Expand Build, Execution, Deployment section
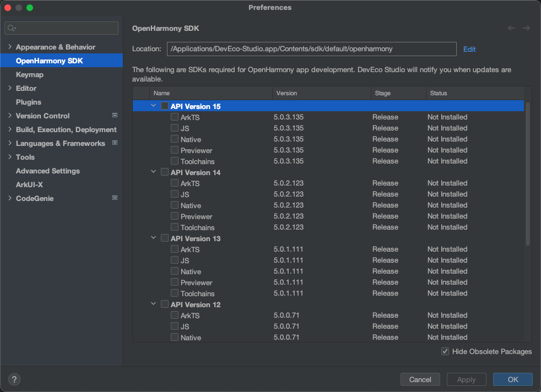This screenshot has height=392, width=541. pyautogui.click(x=10, y=129)
